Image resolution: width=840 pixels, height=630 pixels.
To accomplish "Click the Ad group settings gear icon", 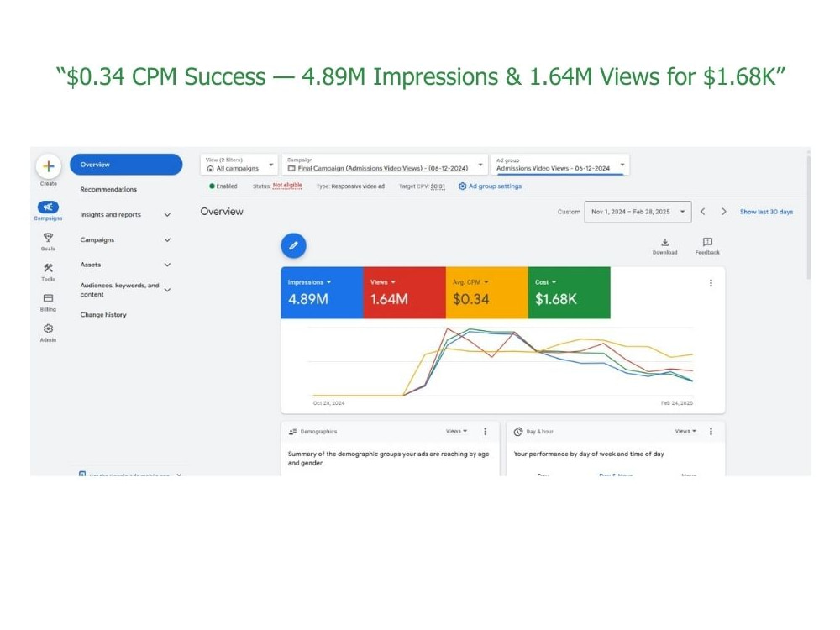I will pyautogui.click(x=462, y=186).
